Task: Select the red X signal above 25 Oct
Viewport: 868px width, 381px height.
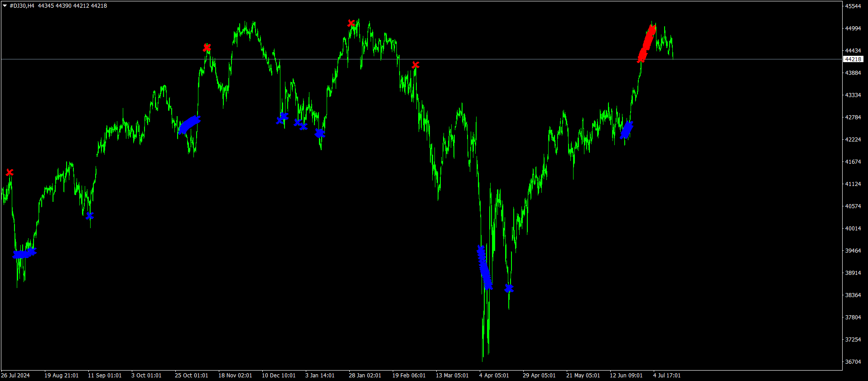Action: [x=207, y=48]
